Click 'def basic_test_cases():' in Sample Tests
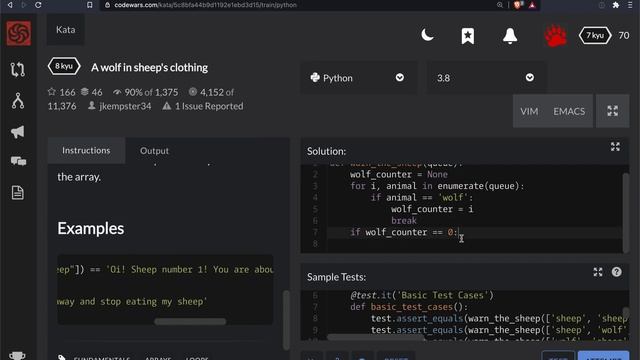 click(x=409, y=307)
